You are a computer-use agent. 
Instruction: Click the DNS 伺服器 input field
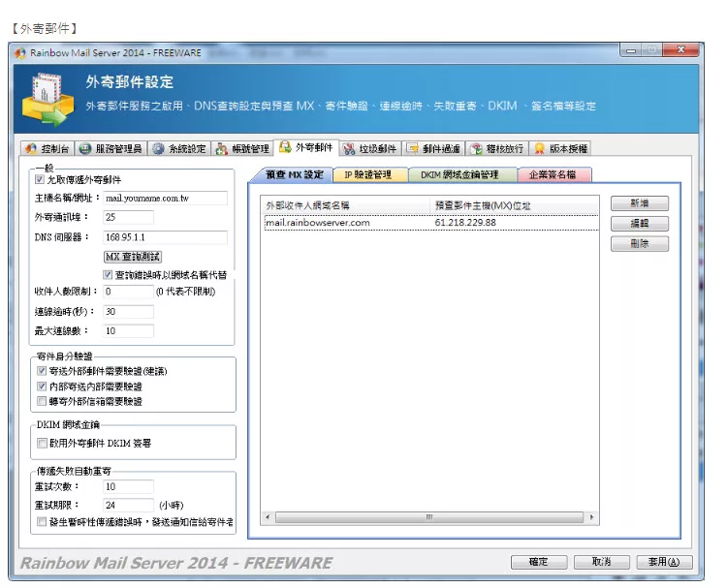tap(165, 237)
